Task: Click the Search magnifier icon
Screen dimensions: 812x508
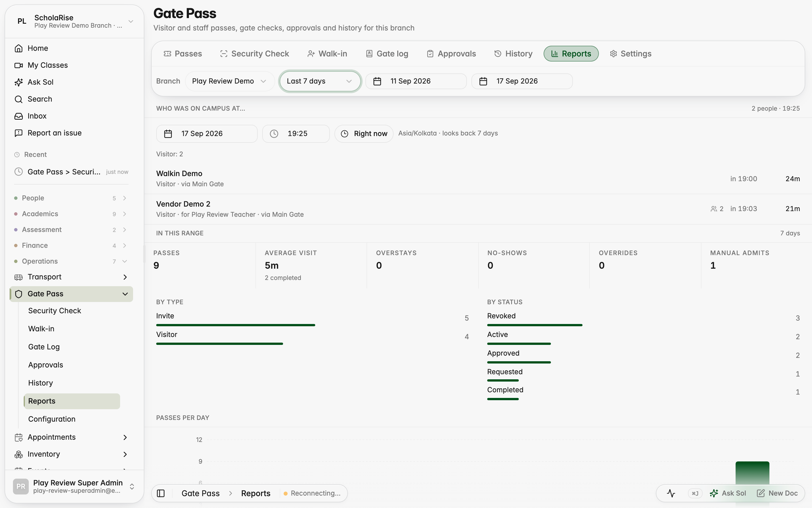Action: (18, 99)
